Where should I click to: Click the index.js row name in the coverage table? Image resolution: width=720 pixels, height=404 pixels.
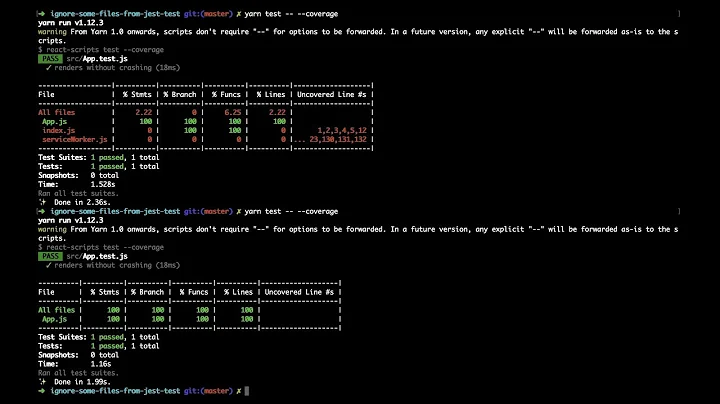click(59, 130)
